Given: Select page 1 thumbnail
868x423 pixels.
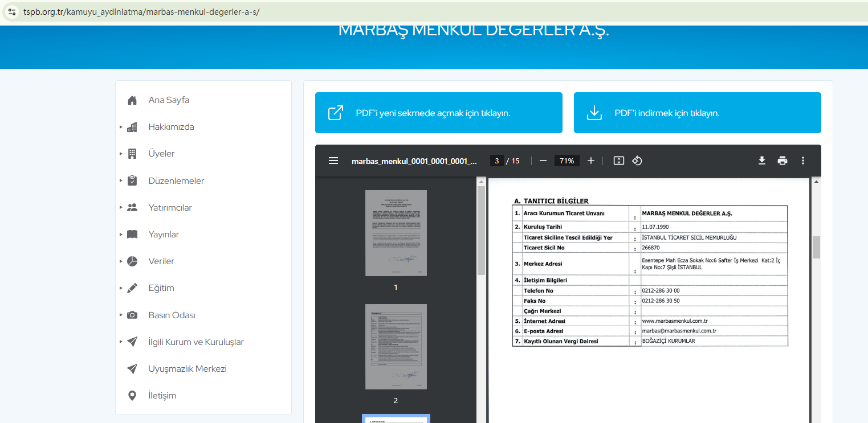Looking at the screenshot, I should [396, 233].
